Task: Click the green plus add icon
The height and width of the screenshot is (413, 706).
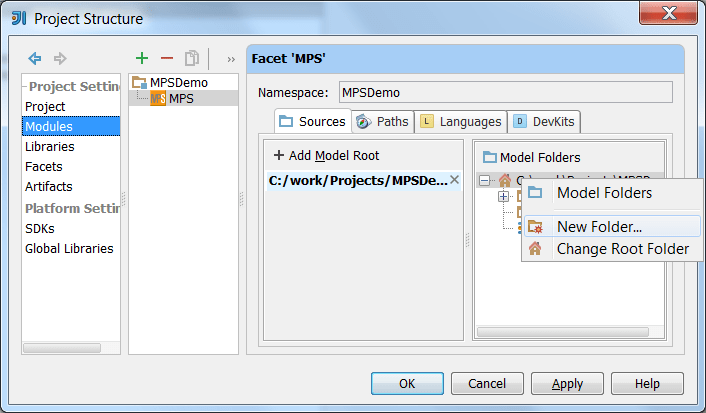Action: 142,59
